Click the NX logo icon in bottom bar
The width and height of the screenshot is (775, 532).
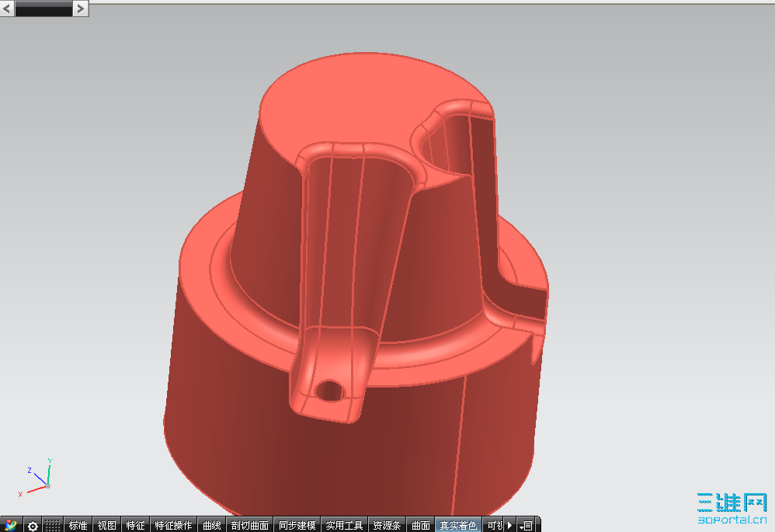click(x=10, y=525)
